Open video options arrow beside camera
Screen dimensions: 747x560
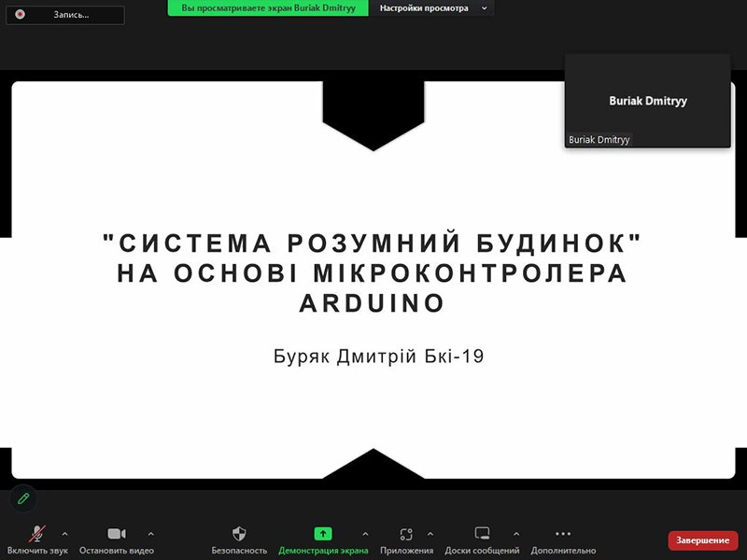151,534
